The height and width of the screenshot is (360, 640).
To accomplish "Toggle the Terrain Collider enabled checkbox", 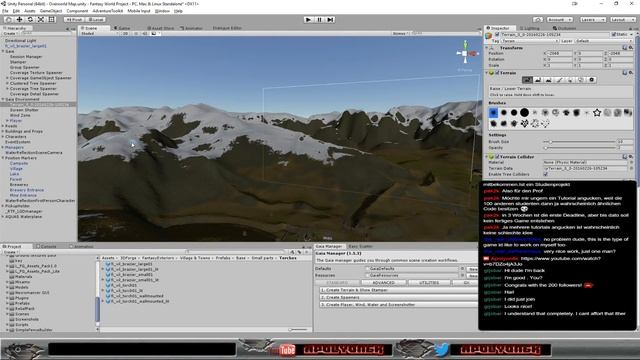I will pos(497,157).
